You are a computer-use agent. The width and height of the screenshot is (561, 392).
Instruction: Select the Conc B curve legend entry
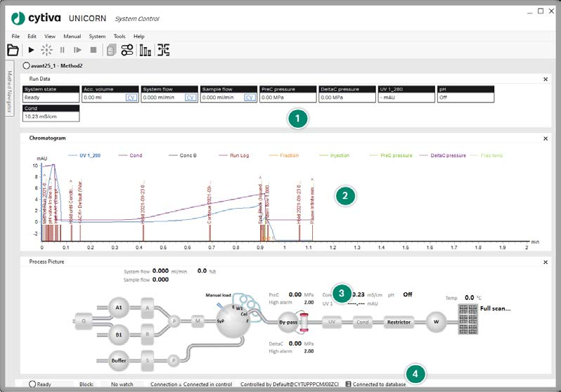click(183, 155)
